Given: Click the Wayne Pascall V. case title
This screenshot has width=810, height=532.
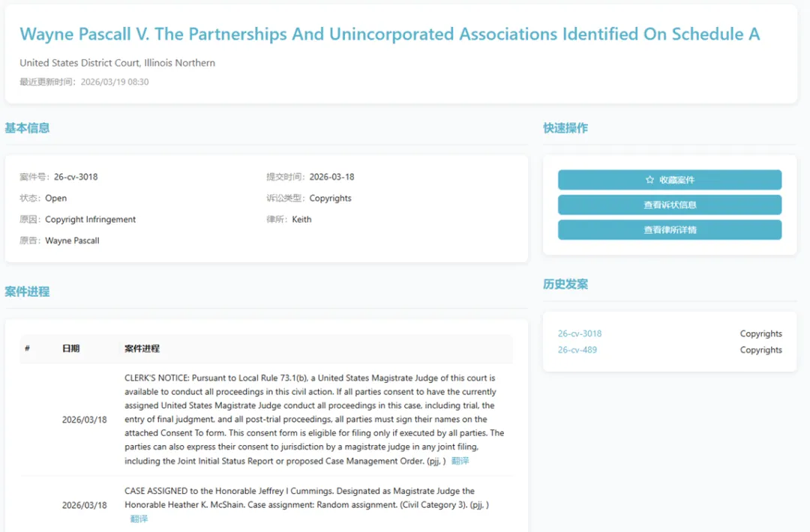Looking at the screenshot, I should [x=389, y=34].
